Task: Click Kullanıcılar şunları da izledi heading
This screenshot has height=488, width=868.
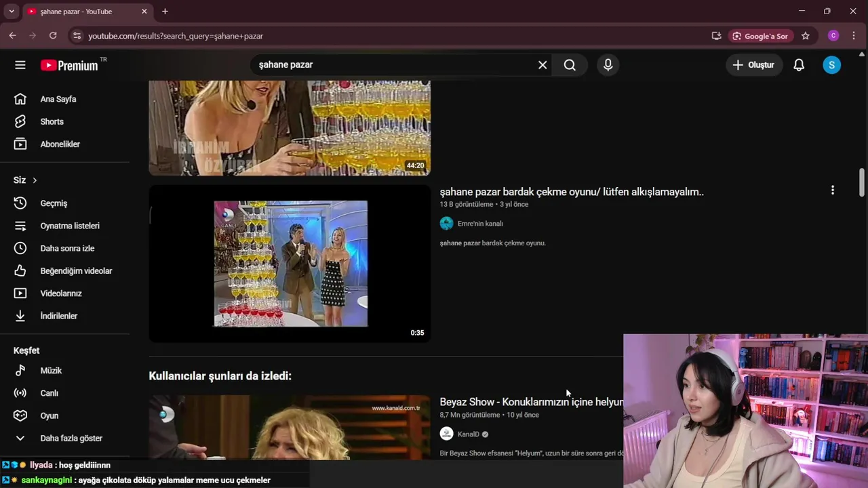Action: (220, 376)
